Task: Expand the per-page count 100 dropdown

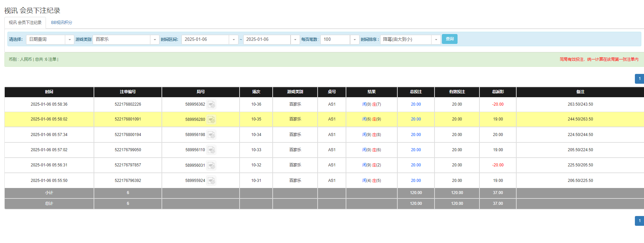Action: click(x=354, y=39)
